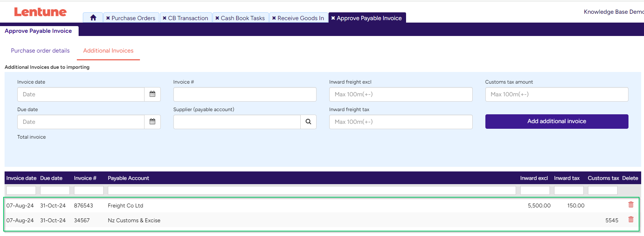644x236 pixels.
Task: Click Invoice date filter box
Action: pyautogui.click(x=21, y=190)
